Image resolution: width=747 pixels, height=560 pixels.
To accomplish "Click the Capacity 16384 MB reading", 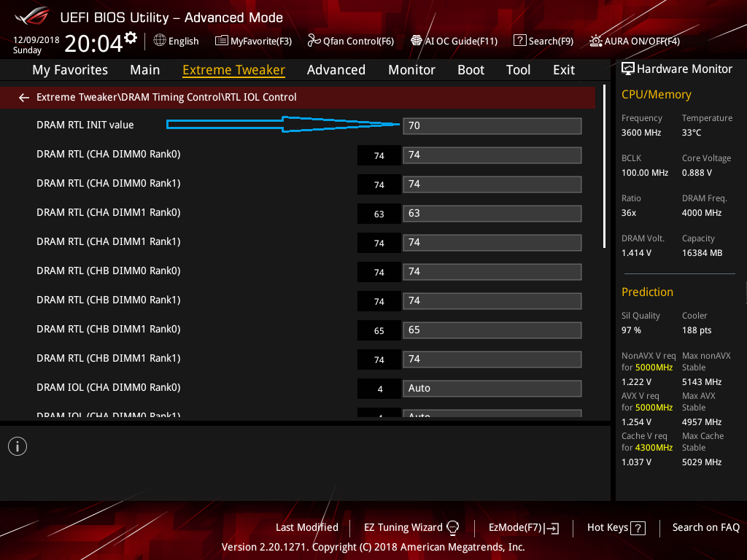I will pos(702,253).
